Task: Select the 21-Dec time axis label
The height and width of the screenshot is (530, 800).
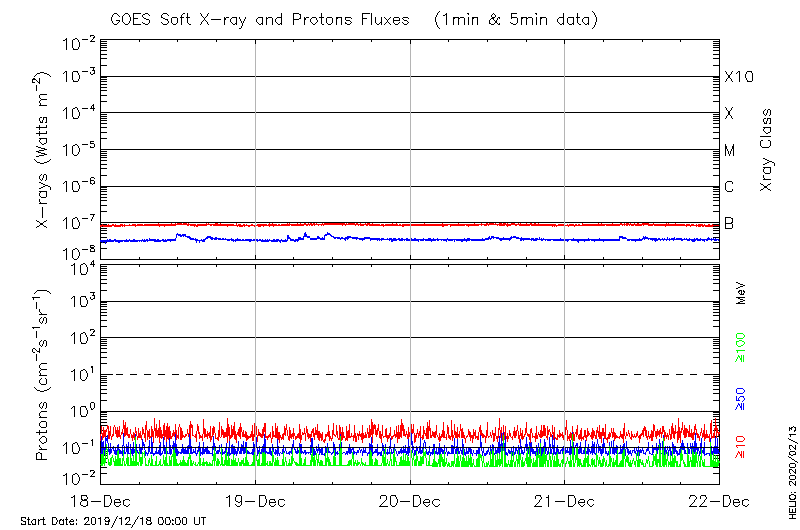Action: pyautogui.click(x=565, y=501)
